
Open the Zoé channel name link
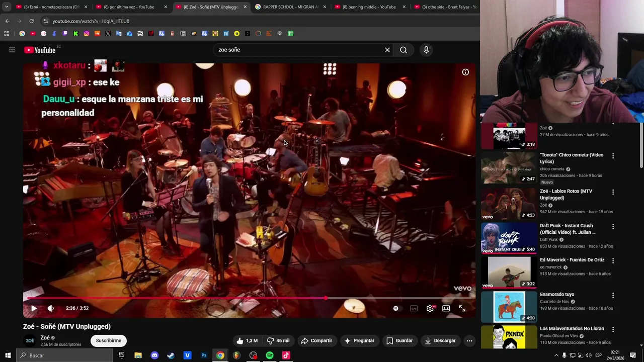(x=45, y=338)
